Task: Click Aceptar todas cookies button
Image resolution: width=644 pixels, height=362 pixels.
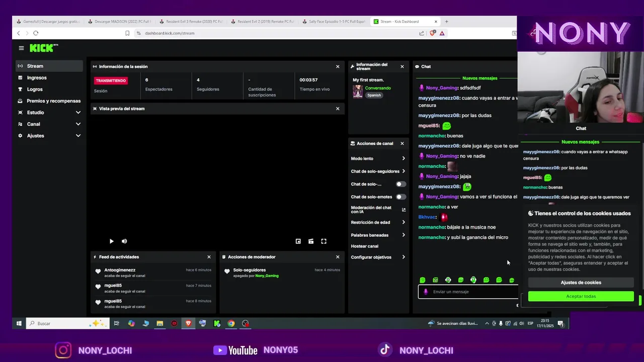Action: pyautogui.click(x=581, y=296)
